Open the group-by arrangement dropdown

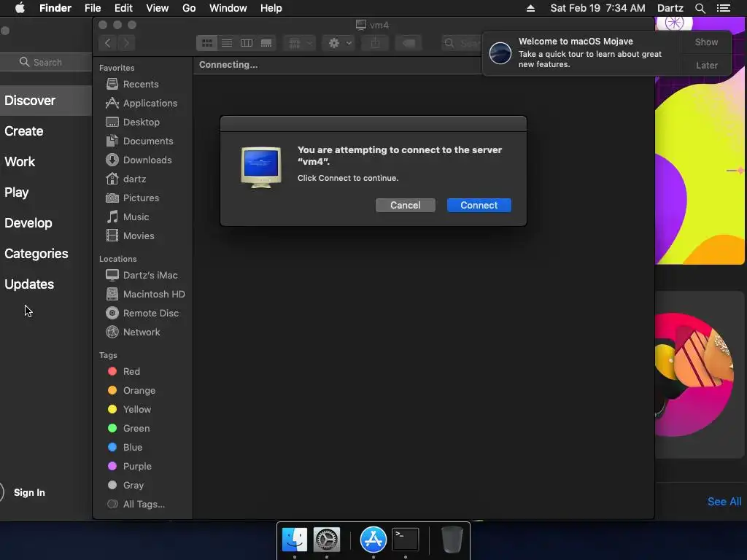click(x=299, y=43)
